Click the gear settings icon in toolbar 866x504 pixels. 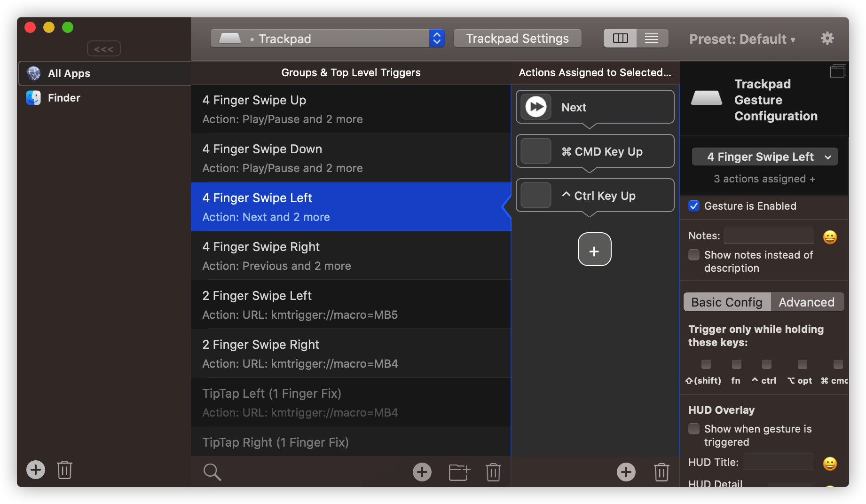[x=827, y=38]
